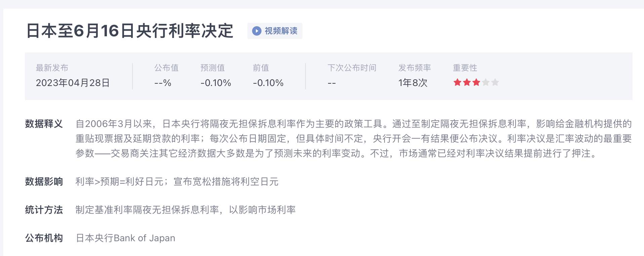Screen dimensions: 644x256
Task: Click the 公布机构 section heading
Action: pyautogui.click(x=44, y=238)
